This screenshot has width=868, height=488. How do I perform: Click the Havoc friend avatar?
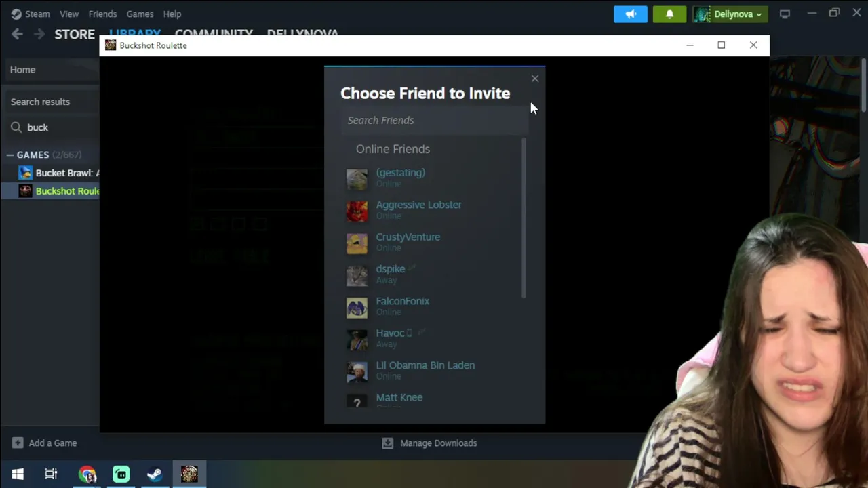click(x=357, y=339)
